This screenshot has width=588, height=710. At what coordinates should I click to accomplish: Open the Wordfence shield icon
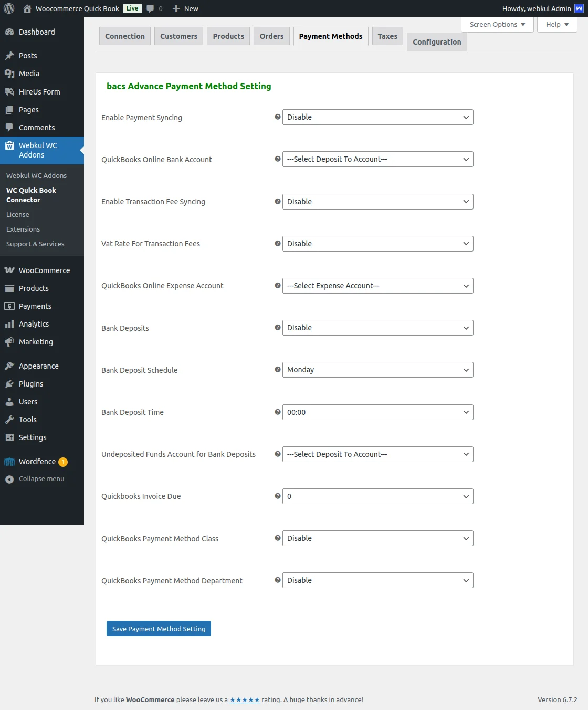(9, 462)
